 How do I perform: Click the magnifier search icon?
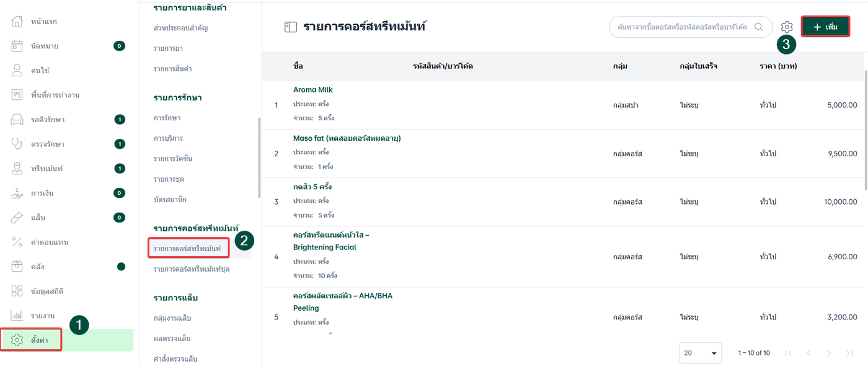[x=759, y=27]
